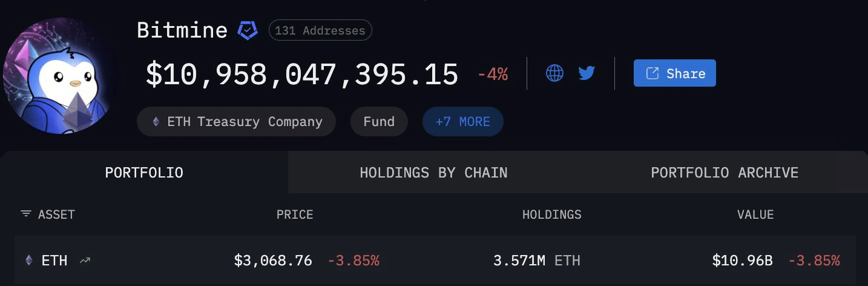868x286 pixels.
Task: Switch to the PORTFOLIO tab
Action: click(144, 173)
